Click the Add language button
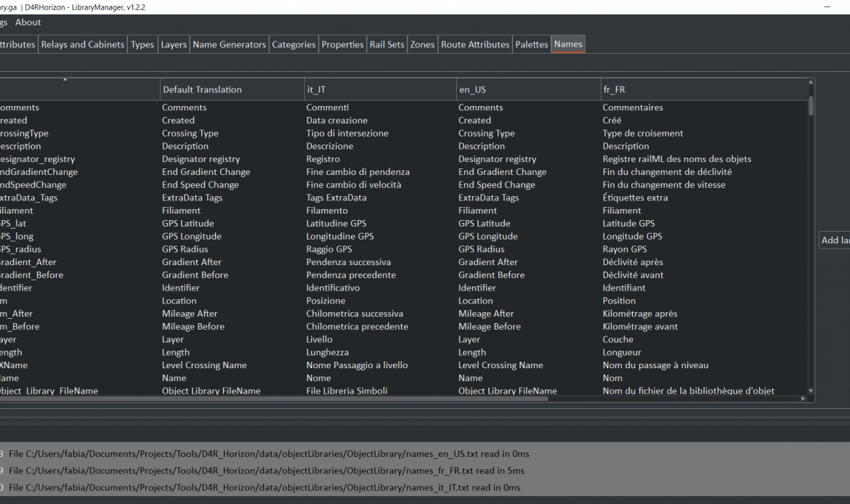This screenshot has height=504, width=850. 835,240
